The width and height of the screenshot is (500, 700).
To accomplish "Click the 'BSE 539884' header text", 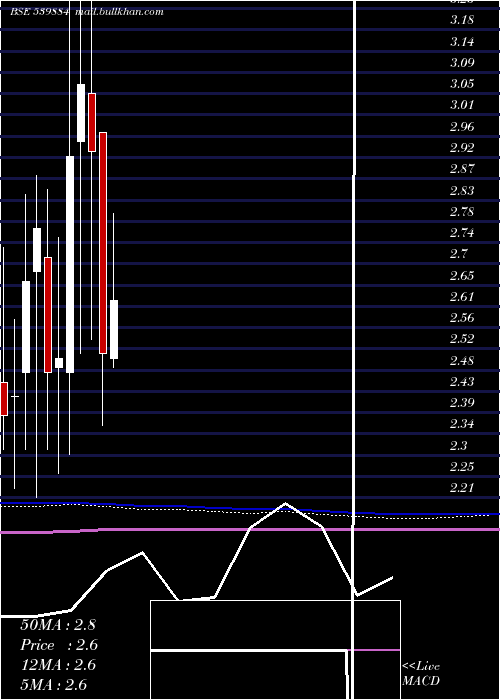I will (40, 12).
